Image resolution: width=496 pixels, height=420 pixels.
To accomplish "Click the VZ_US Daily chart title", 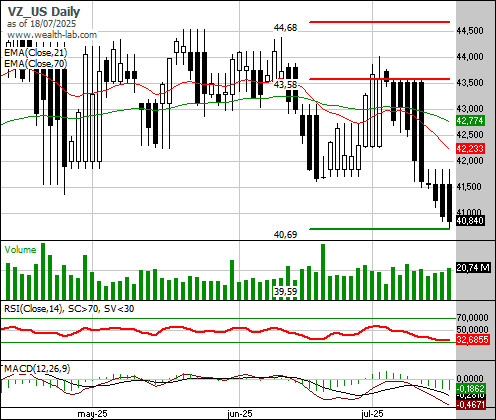I will [x=44, y=12].
